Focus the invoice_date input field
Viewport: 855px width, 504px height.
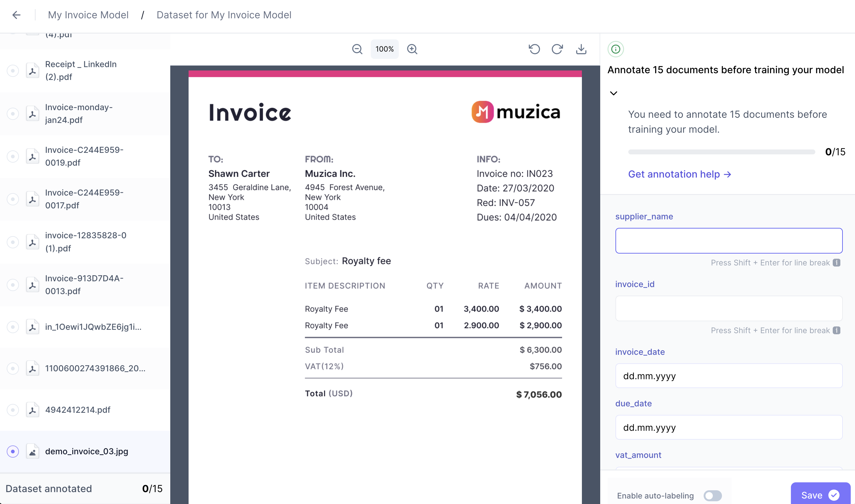729,376
